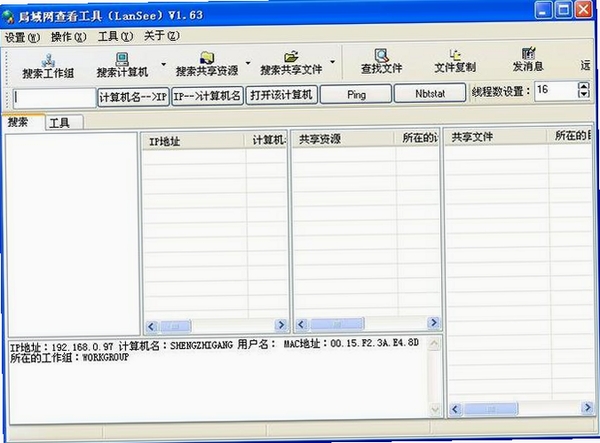Click up arrow of info box scrollbar
Viewport: 600px width, 443px height.
click(434, 344)
